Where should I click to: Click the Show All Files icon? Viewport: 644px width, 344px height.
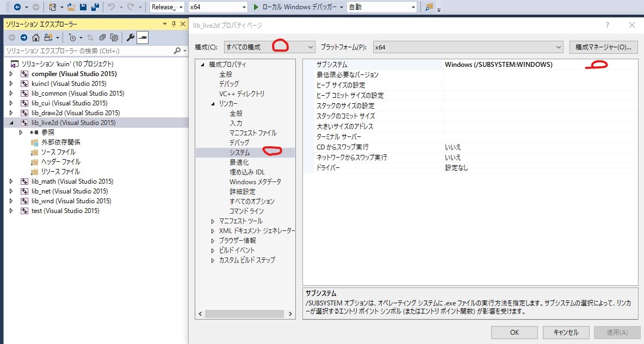point(114,37)
